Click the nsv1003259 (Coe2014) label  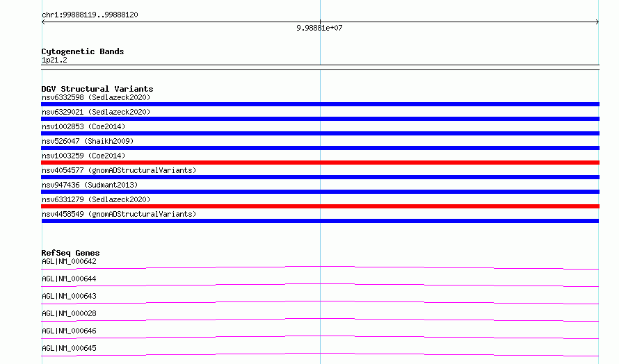(x=83, y=156)
